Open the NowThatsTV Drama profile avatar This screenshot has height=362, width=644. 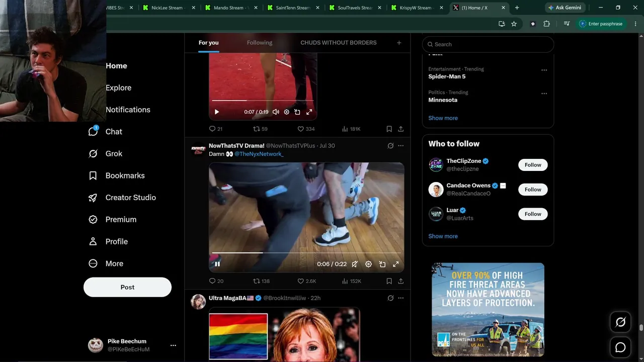(198, 150)
